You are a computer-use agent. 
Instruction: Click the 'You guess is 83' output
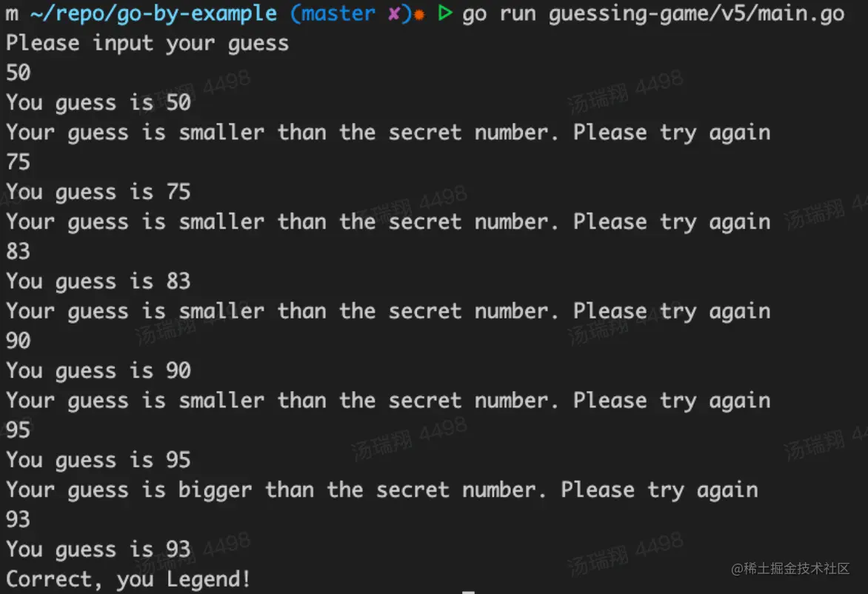(x=99, y=281)
